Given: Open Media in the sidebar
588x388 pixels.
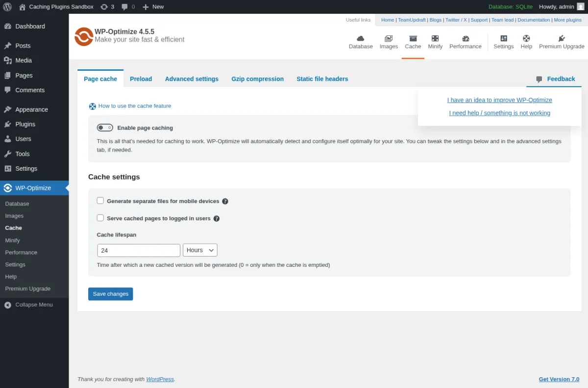Looking at the screenshot, I should 34,60.
